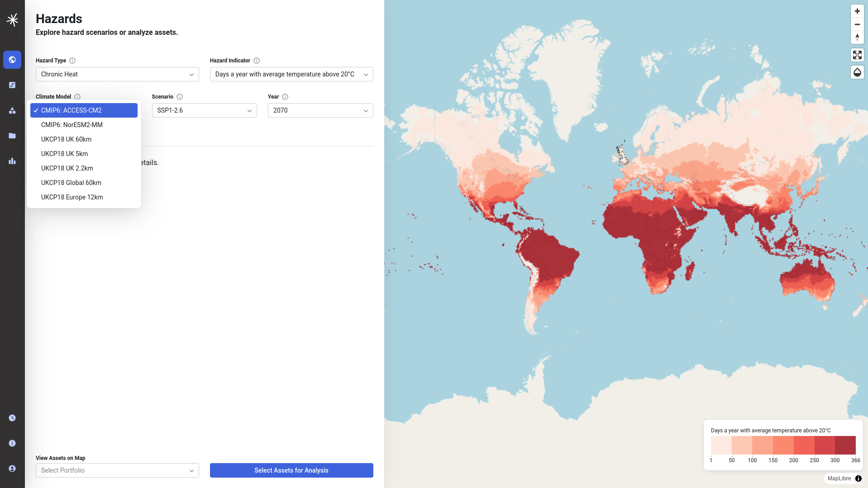
Task: Open the Hazard Type dropdown
Action: point(117,74)
